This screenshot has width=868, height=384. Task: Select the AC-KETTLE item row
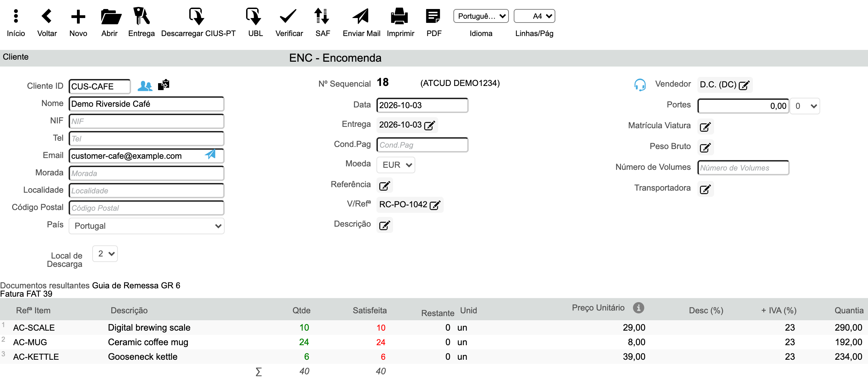434,357
